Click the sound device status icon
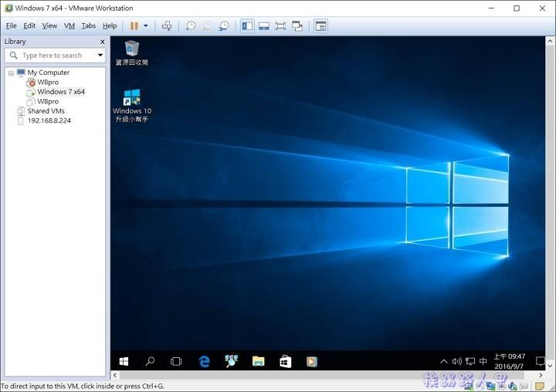This screenshot has width=556, height=392. pyautogui.click(x=513, y=386)
